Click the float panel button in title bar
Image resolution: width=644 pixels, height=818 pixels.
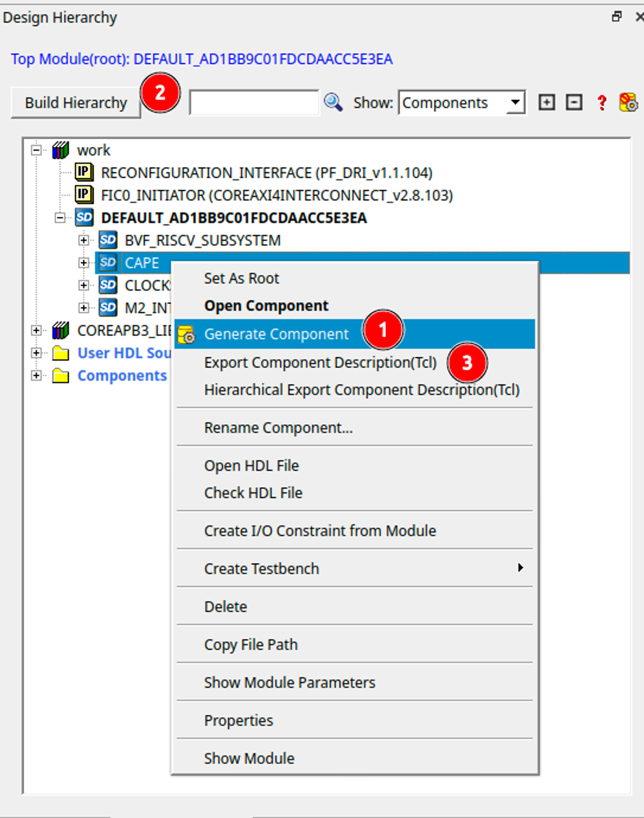pyautogui.click(x=617, y=17)
